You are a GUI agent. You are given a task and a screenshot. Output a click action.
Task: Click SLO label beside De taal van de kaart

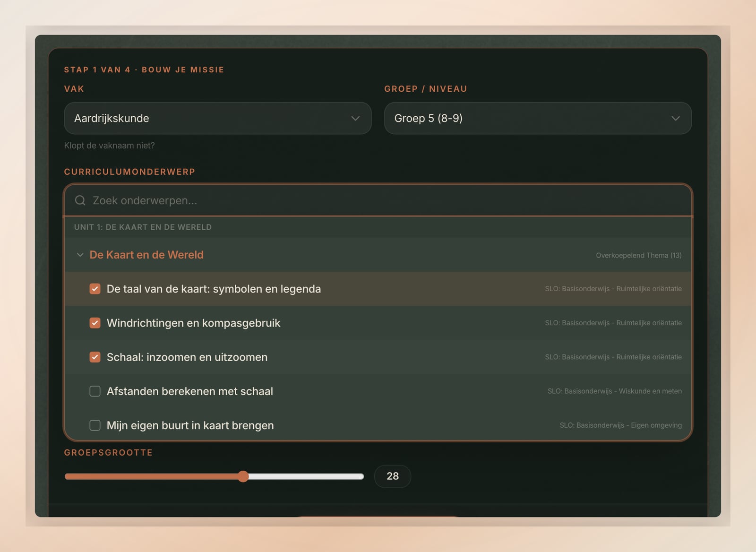click(613, 289)
